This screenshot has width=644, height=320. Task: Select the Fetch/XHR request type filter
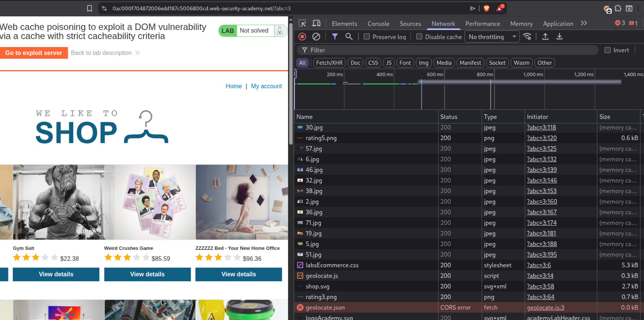click(329, 63)
